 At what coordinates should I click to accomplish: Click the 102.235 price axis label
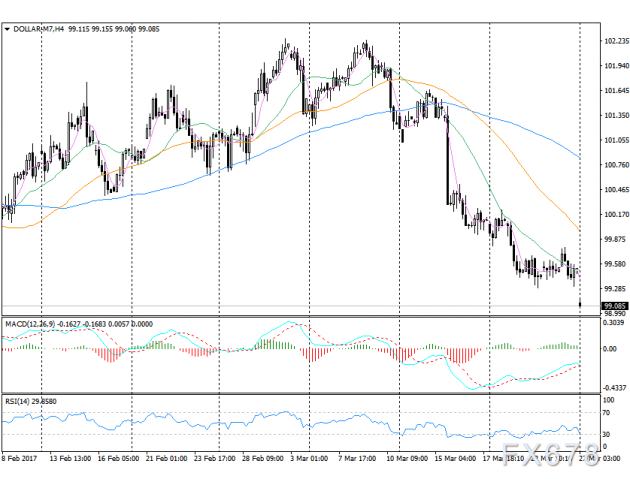(616, 41)
